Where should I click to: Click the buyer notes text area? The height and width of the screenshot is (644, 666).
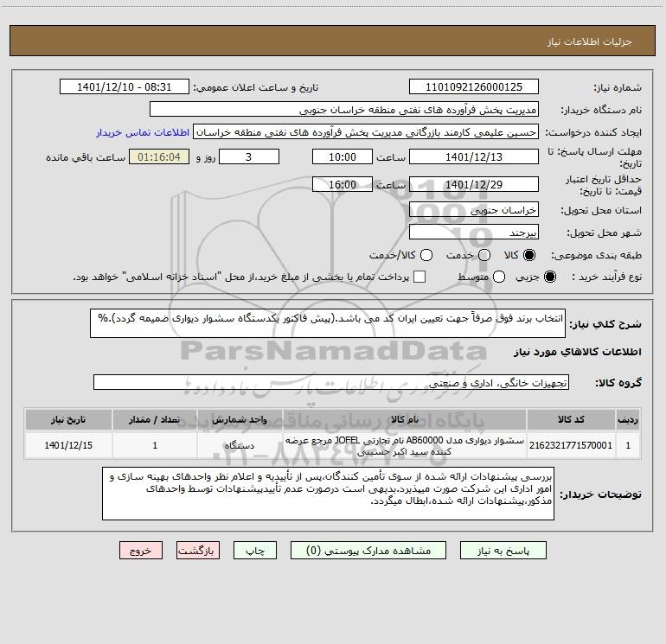click(328, 494)
